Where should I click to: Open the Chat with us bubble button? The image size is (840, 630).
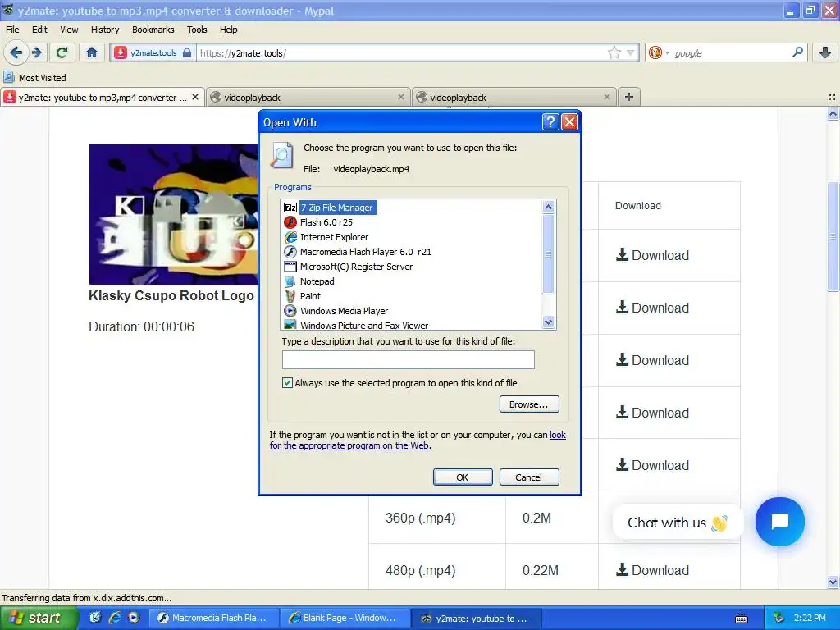780,521
